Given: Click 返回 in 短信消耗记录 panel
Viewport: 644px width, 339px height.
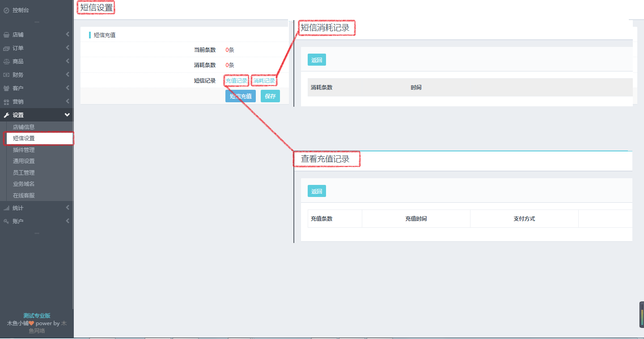Looking at the screenshot, I should [317, 60].
